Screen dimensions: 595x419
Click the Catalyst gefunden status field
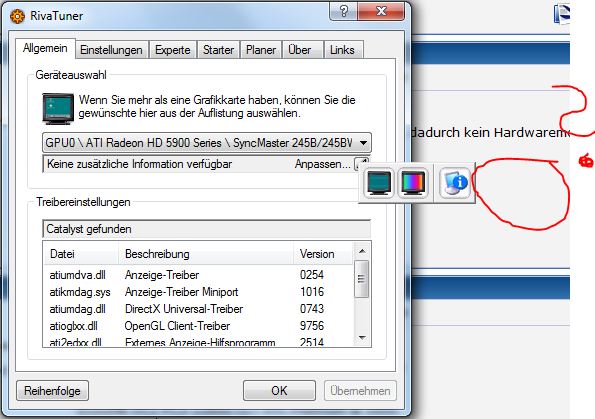click(207, 229)
